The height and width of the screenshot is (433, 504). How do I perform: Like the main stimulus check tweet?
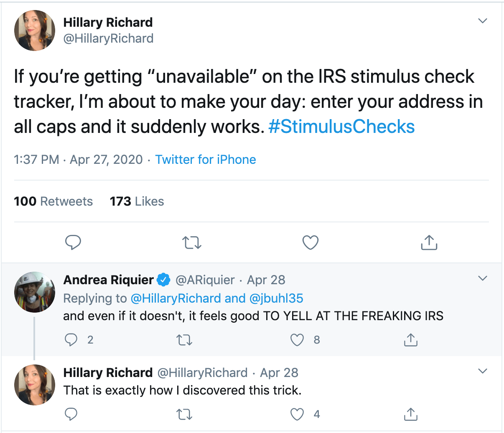click(x=310, y=242)
